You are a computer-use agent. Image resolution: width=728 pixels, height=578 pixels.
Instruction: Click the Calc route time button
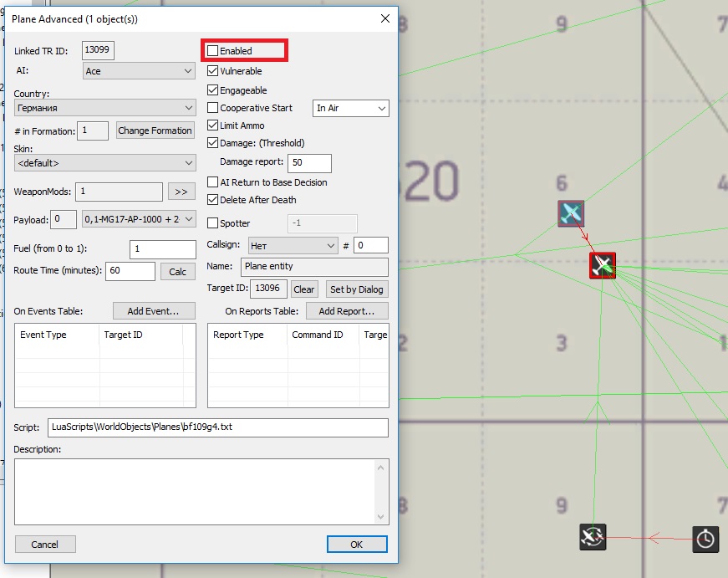coord(177,271)
